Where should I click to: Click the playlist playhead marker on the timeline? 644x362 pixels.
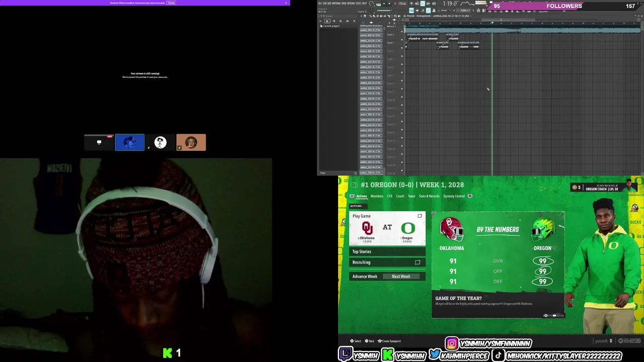tap(492, 23)
